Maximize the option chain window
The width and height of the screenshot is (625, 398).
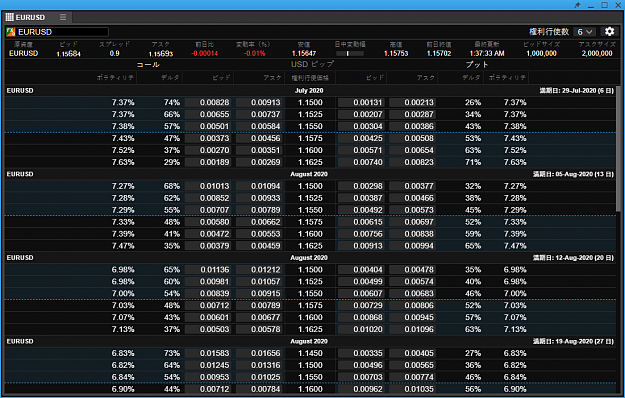click(x=605, y=5)
